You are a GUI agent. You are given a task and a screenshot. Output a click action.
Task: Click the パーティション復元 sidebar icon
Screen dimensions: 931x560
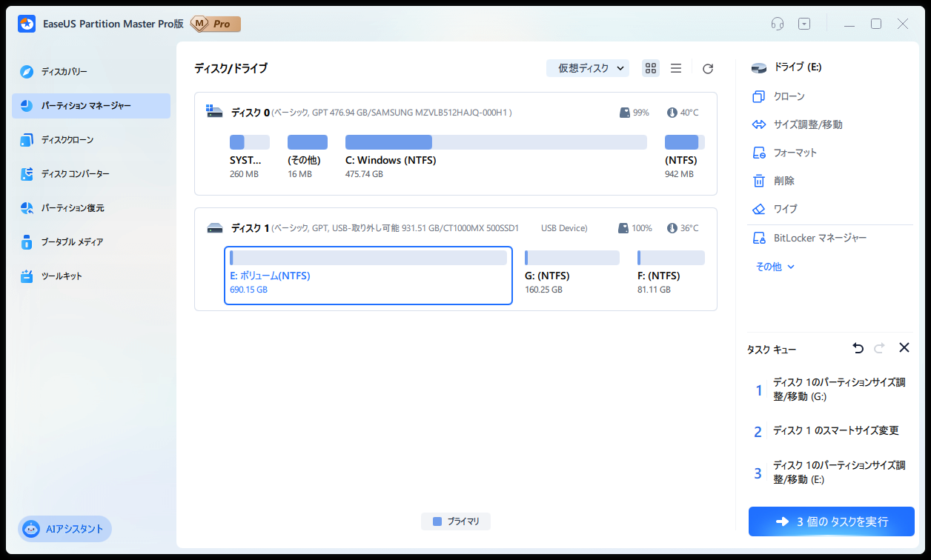coord(27,208)
